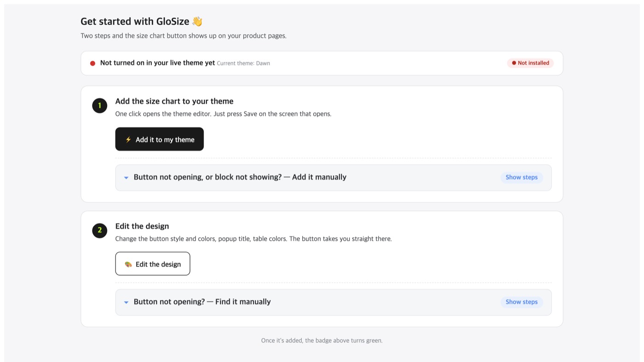Click the footer note about badge turning green

[322, 340]
